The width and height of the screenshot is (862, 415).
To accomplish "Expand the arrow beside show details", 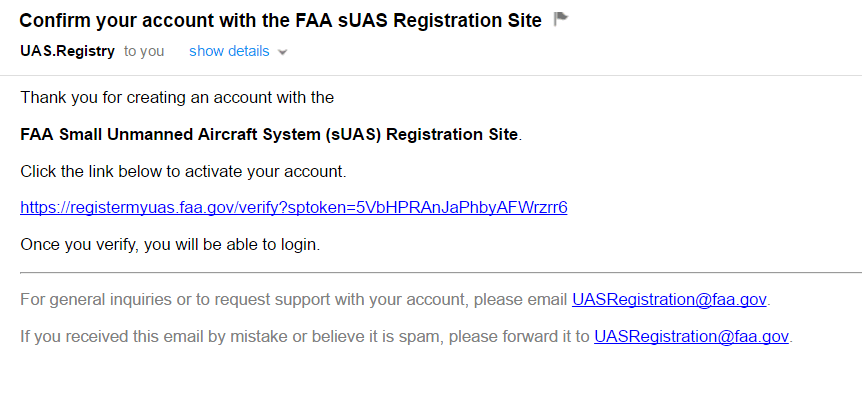I will tap(283, 53).
